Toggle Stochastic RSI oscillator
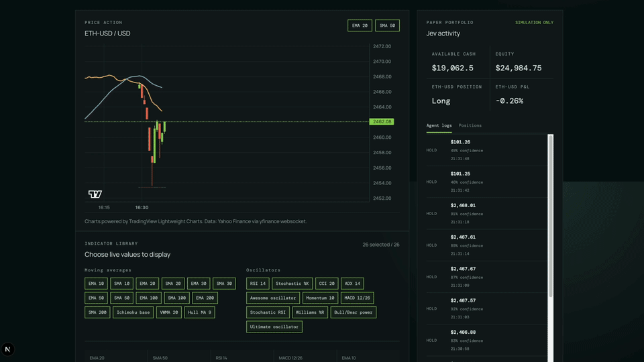644x362 pixels. point(268,312)
